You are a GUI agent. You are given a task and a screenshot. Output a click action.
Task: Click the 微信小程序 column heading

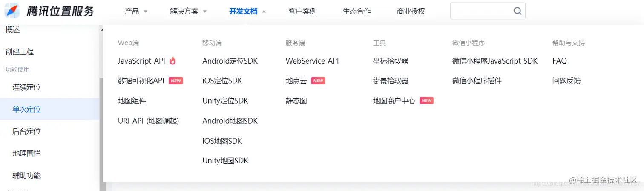click(469, 43)
